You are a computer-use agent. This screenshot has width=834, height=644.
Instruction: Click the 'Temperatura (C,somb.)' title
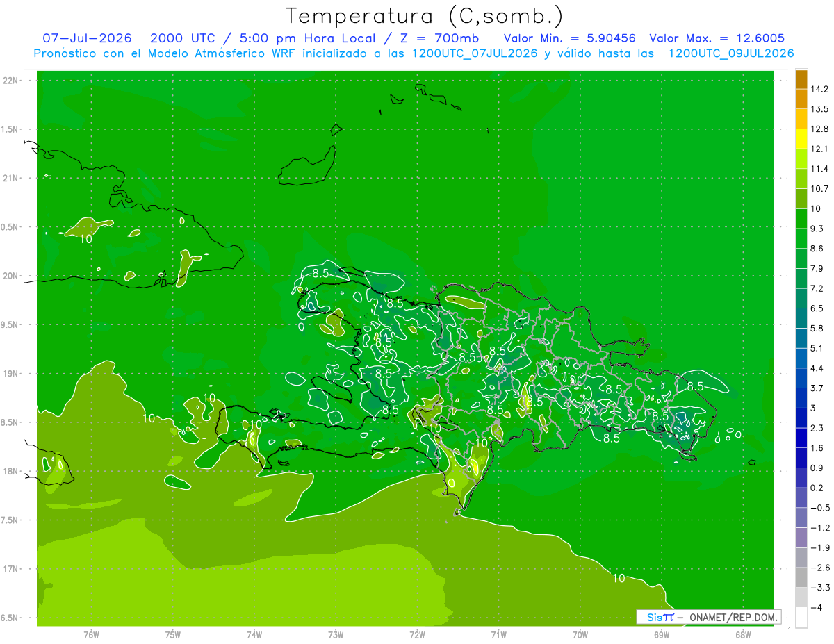click(x=425, y=16)
